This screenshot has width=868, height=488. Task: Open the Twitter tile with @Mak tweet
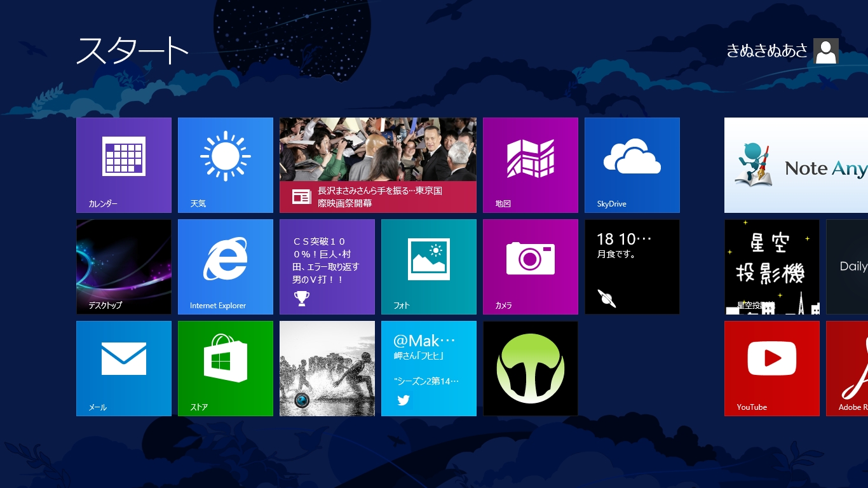(429, 369)
